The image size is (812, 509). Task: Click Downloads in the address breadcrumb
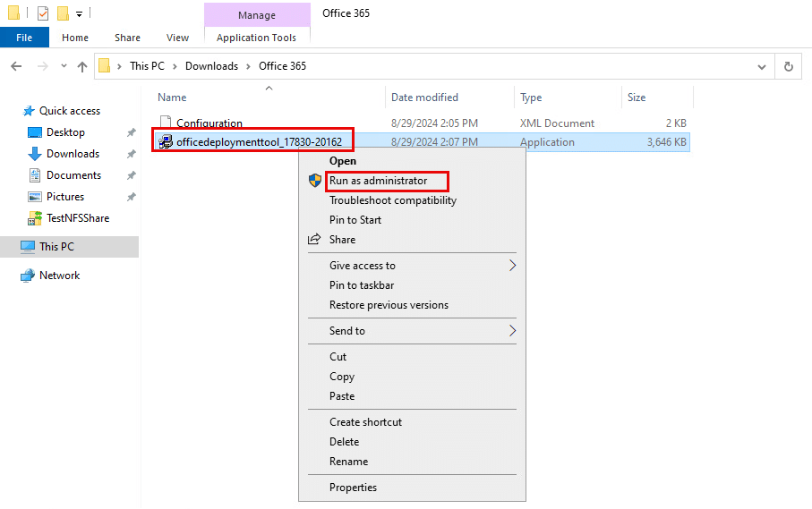point(212,66)
